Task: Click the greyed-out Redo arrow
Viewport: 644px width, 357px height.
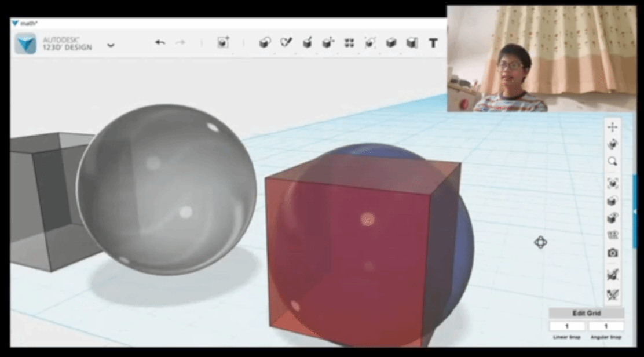Action: [x=181, y=42]
